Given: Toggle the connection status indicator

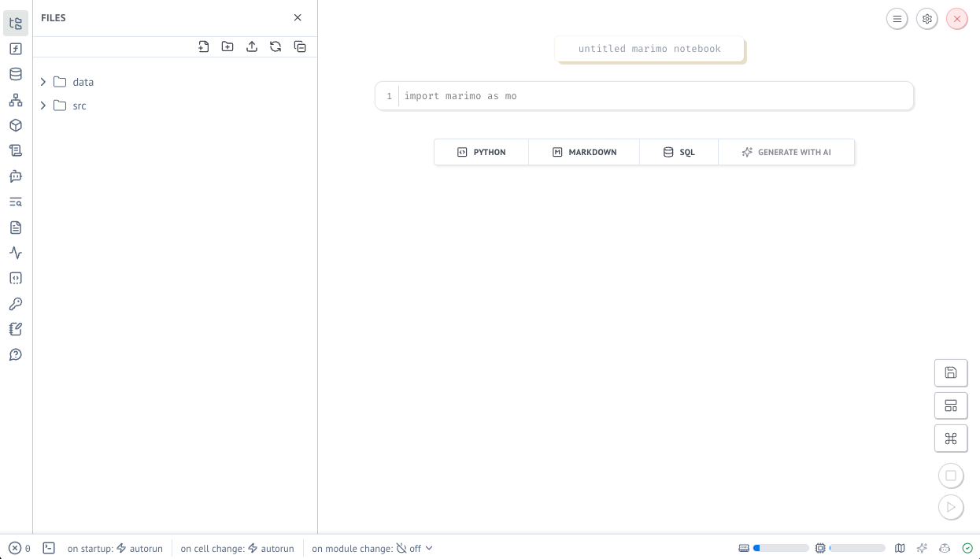Looking at the screenshot, I should click(x=967, y=548).
